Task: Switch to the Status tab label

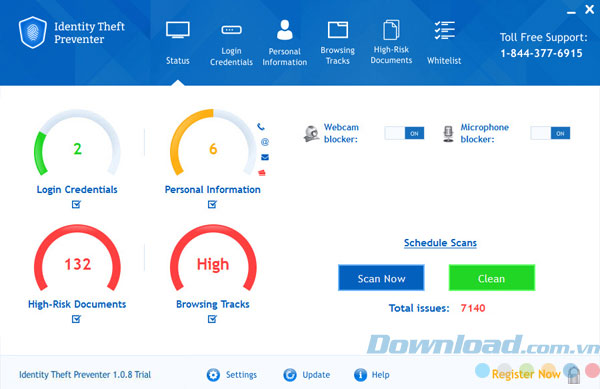Action: pos(178,60)
